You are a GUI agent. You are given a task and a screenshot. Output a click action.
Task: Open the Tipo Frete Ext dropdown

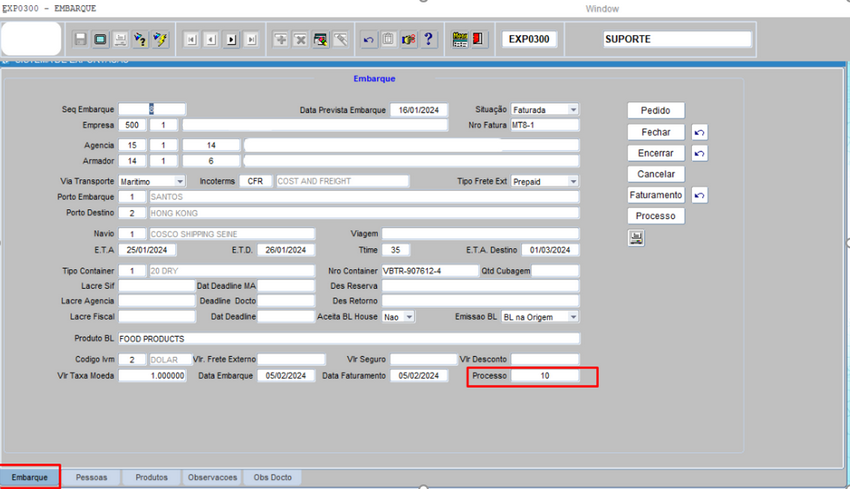coord(573,181)
